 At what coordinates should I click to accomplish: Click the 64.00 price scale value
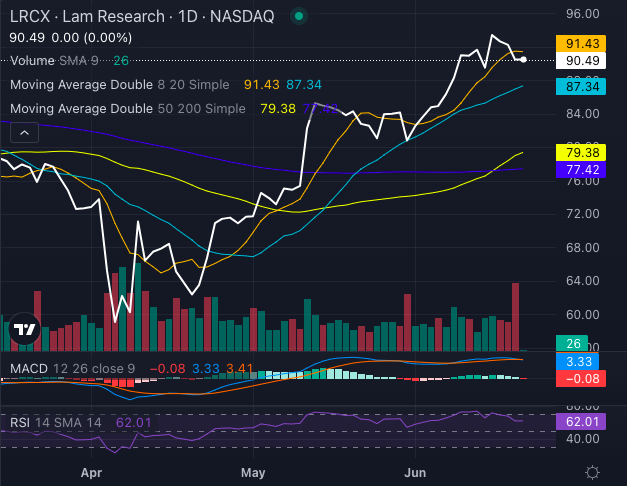coord(583,281)
